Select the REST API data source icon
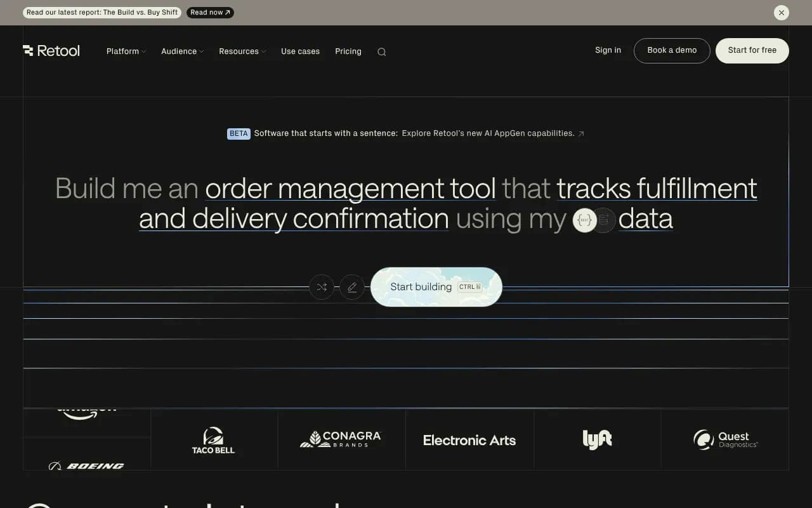Image resolution: width=812 pixels, height=508 pixels. click(584, 220)
